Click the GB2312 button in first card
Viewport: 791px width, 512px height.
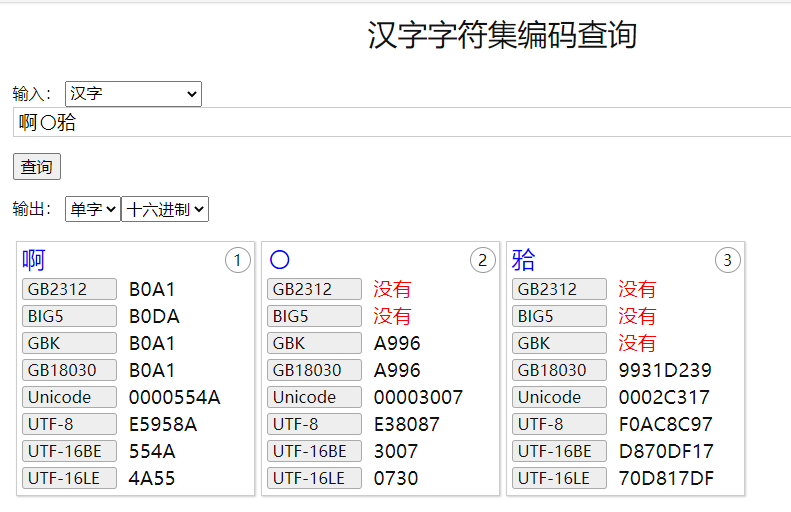pos(69,289)
